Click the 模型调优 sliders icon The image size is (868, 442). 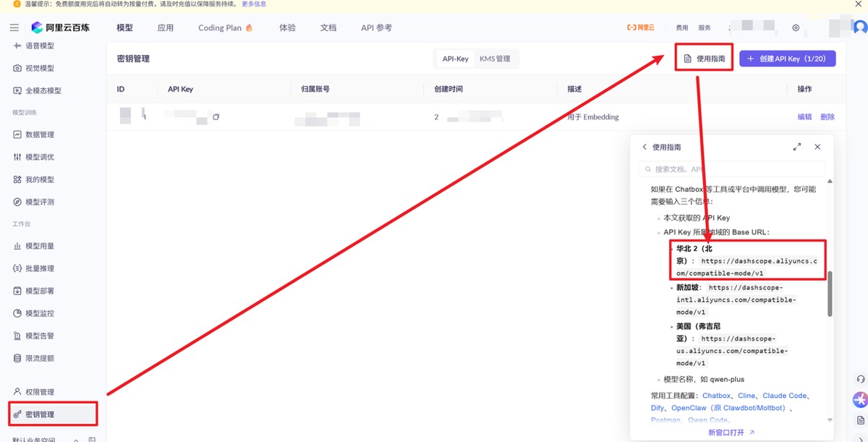tap(17, 157)
